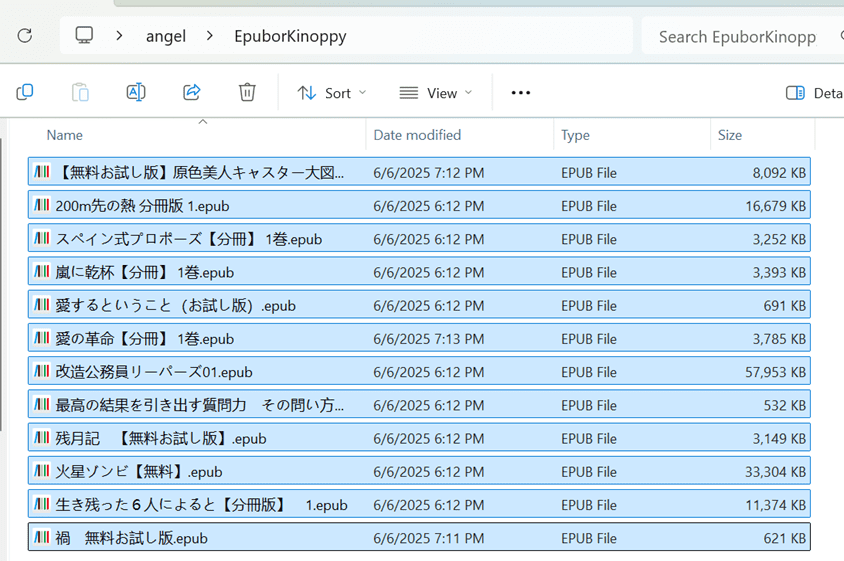
Task: Click the 6/6/2025 7:13 PM date cell
Action: 428,339
